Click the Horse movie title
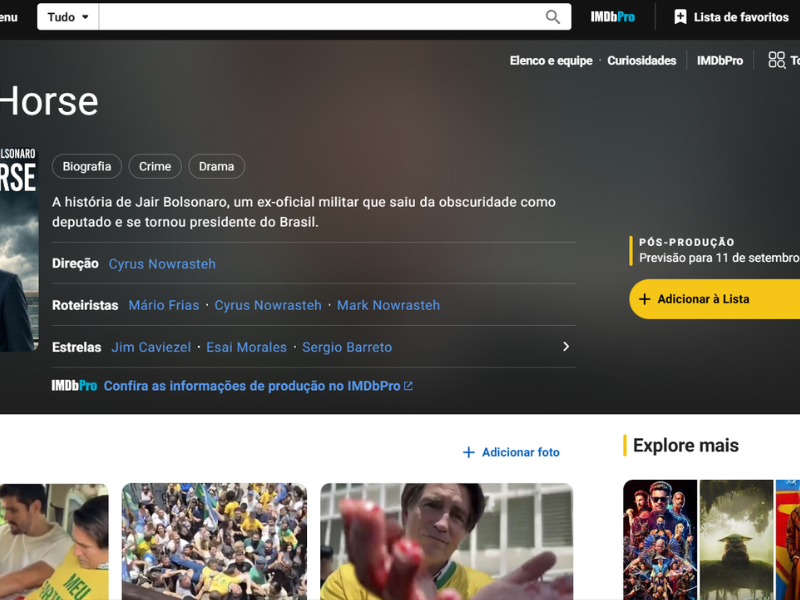This screenshot has width=800, height=600. [x=48, y=101]
